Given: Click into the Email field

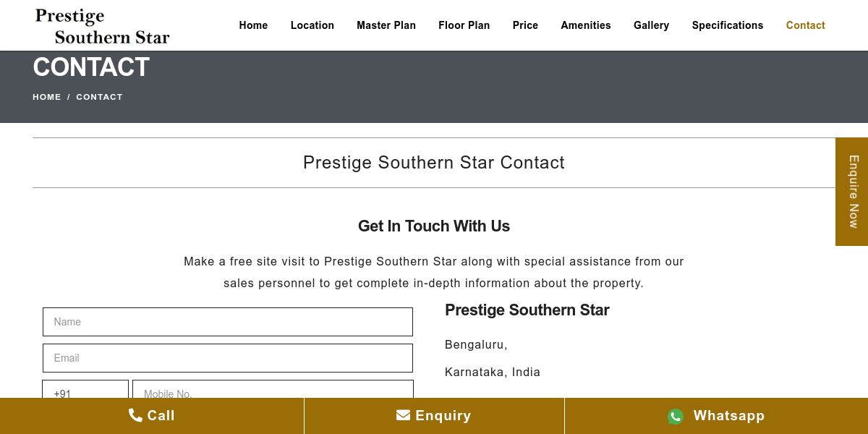Looking at the screenshot, I should click(228, 358).
